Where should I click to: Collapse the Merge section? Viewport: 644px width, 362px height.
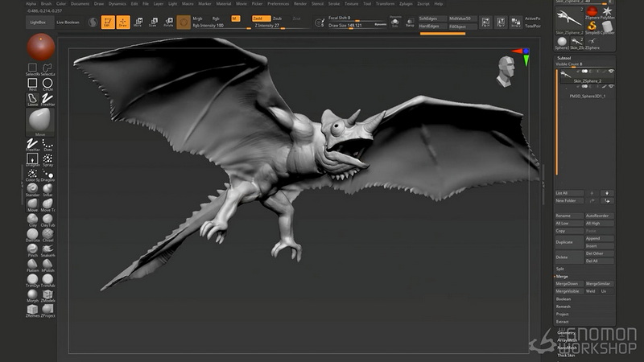(562, 277)
